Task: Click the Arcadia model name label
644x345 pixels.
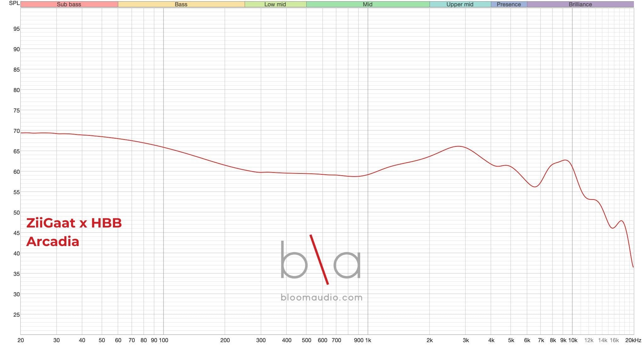Action: (53, 242)
